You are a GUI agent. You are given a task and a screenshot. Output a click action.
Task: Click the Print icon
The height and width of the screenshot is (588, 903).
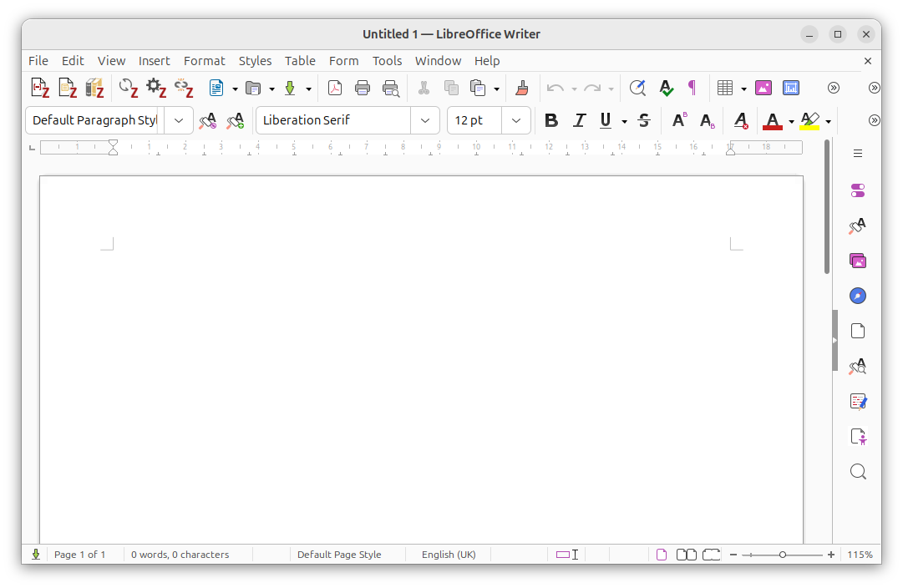tap(363, 88)
